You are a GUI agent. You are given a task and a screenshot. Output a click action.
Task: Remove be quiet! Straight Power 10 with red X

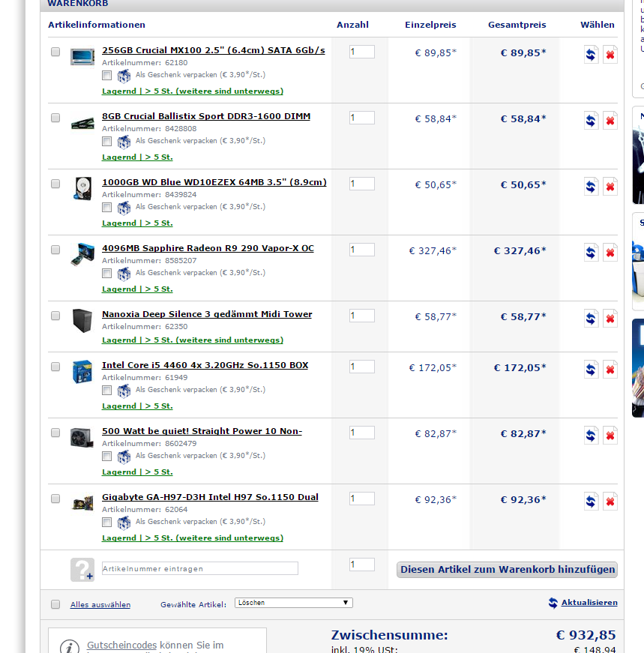click(610, 436)
